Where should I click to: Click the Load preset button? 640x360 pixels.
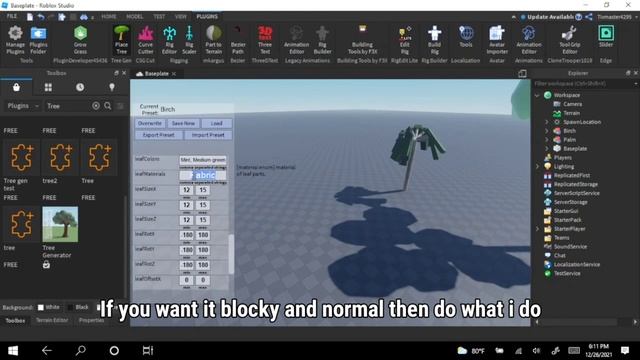[216, 123]
